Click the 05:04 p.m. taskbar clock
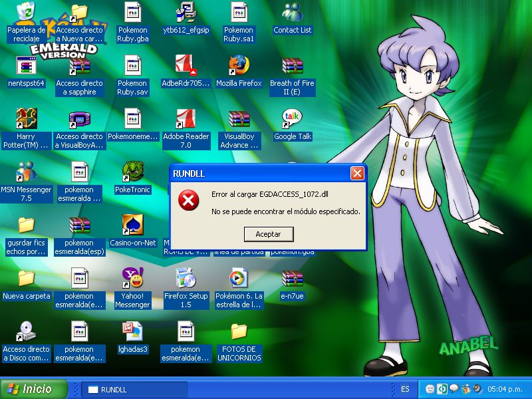Viewport: 532px width, 399px height. click(x=505, y=389)
